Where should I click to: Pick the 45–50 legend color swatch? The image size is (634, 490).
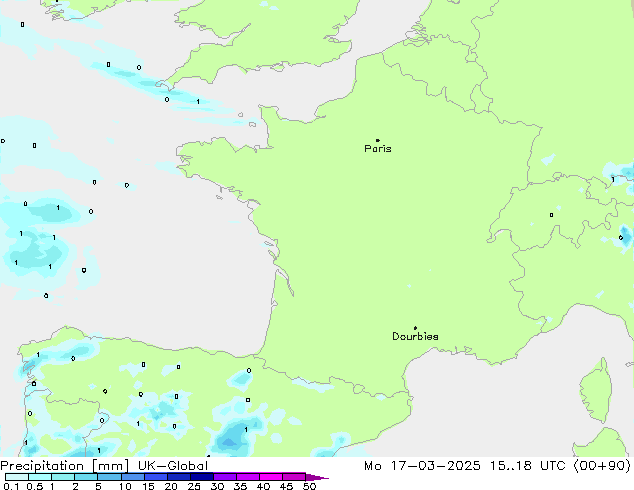[294, 477]
